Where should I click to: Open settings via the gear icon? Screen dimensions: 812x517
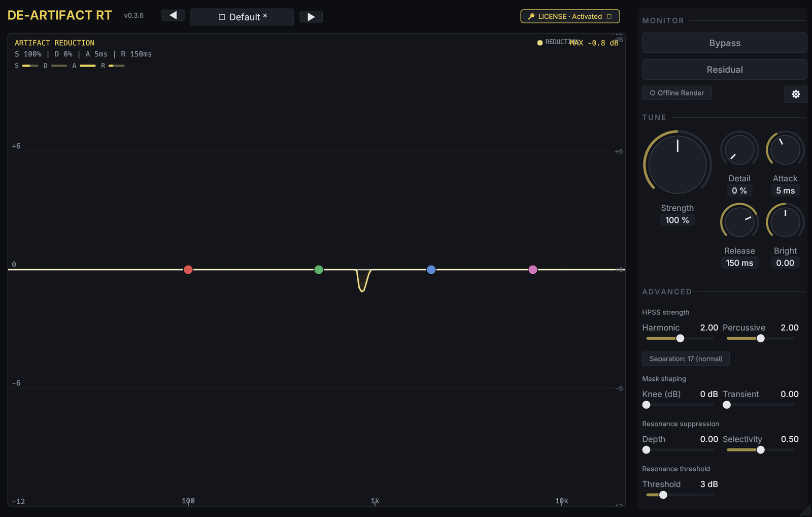click(x=796, y=94)
